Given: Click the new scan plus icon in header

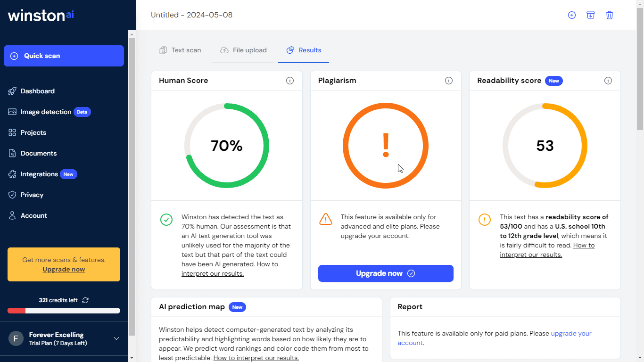Looking at the screenshot, I should click(x=572, y=15).
